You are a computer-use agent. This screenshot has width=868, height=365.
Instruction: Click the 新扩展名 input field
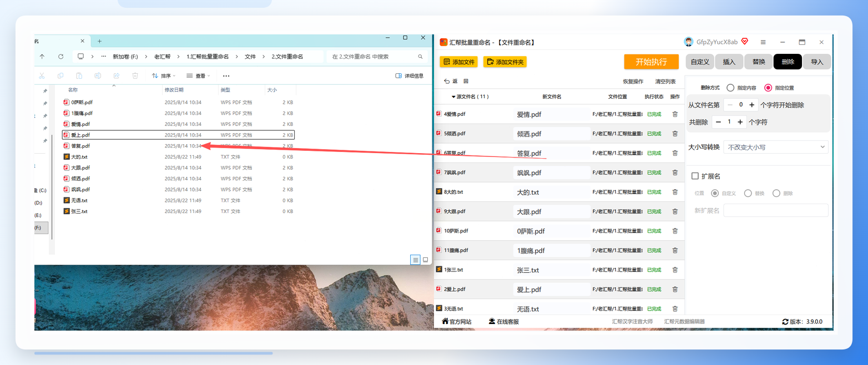click(x=776, y=210)
